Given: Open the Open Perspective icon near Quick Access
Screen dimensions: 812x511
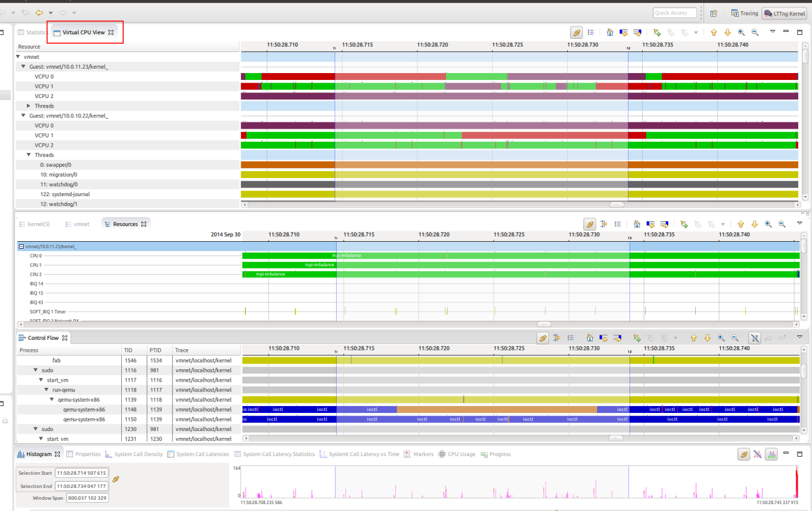Looking at the screenshot, I should tap(713, 13).
